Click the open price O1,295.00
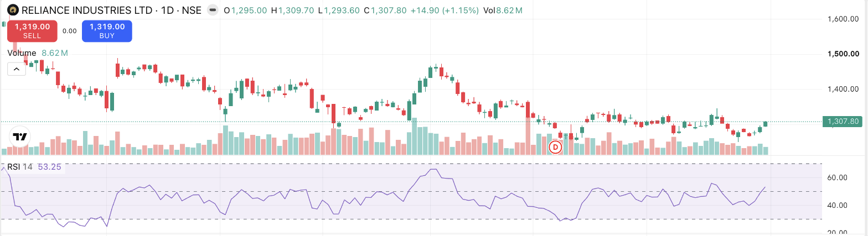Screen dimensions: 868x236 (245, 11)
